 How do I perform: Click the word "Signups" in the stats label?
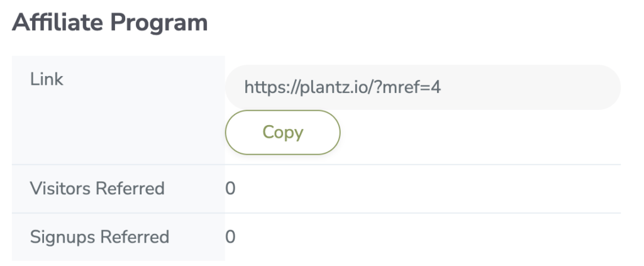pyautogui.click(x=63, y=236)
